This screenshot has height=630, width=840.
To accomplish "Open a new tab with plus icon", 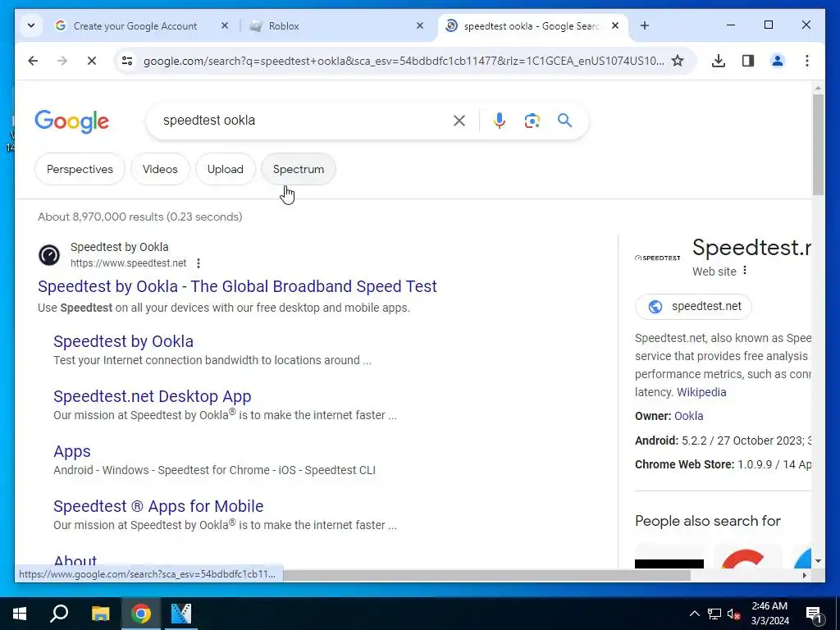I will (645, 25).
